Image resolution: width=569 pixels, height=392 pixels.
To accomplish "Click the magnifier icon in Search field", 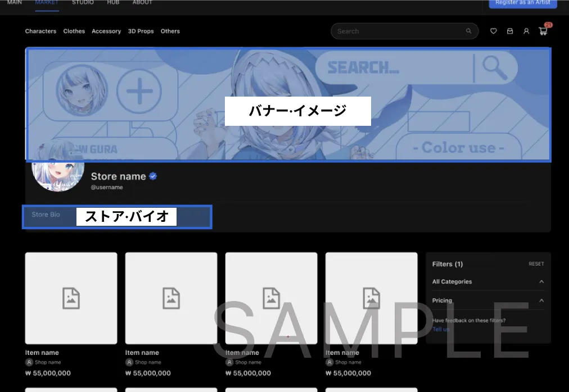I will pos(468,31).
